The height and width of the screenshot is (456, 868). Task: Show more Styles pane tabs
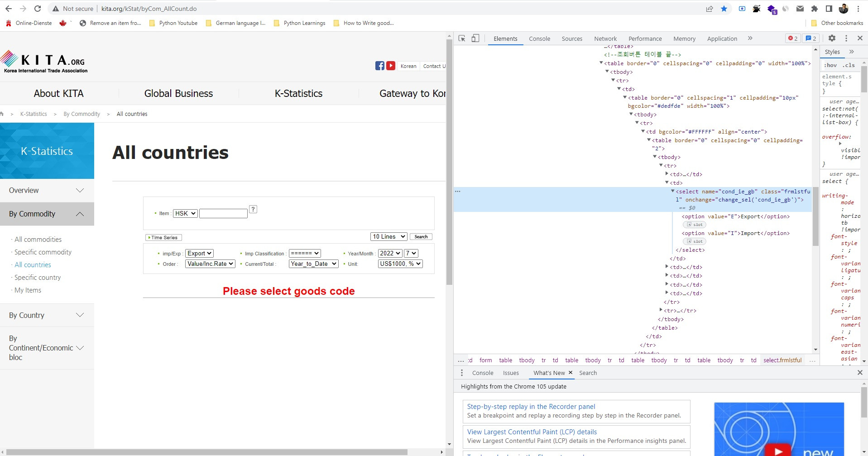pos(852,52)
